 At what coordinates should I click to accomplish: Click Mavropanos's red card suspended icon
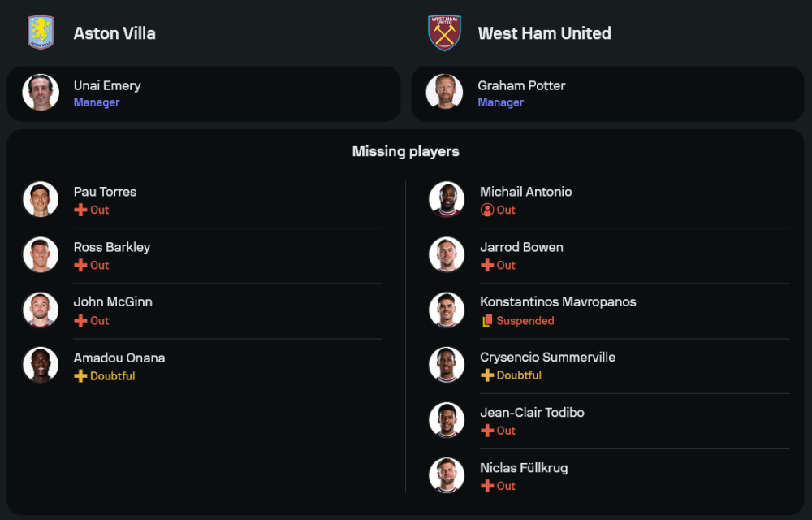(x=487, y=321)
